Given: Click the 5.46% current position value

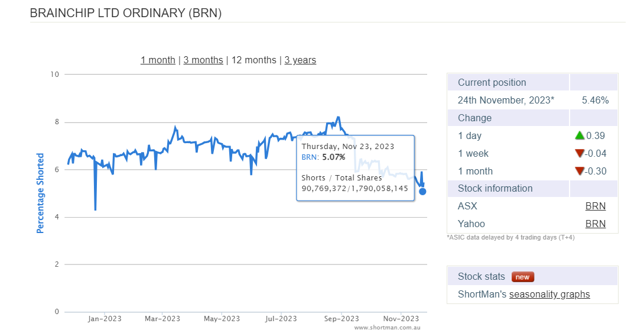Looking at the screenshot, I should pos(595,100).
